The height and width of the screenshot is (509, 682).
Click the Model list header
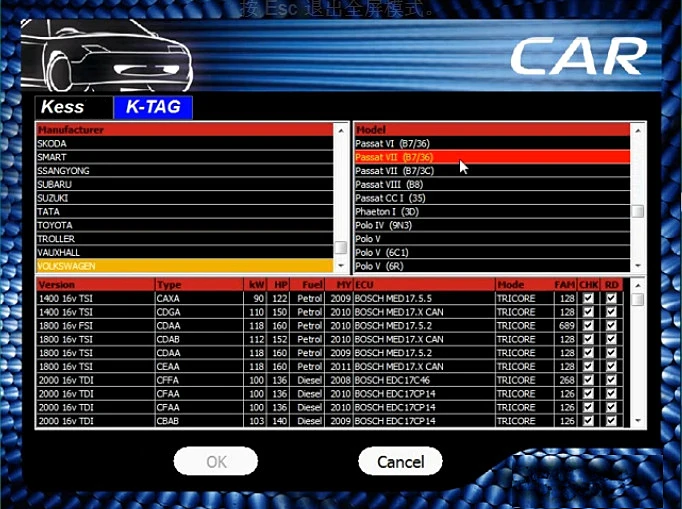[492, 130]
